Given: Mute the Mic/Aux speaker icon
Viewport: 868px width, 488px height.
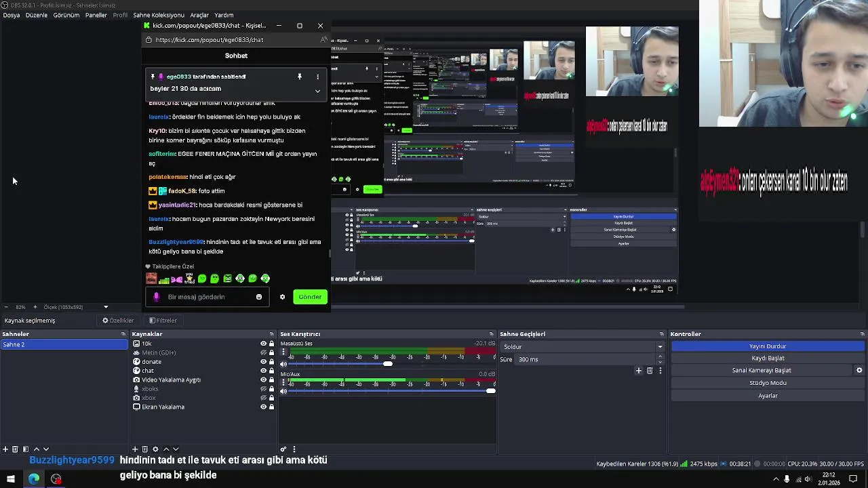Looking at the screenshot, I should click(x=283, y=391).
